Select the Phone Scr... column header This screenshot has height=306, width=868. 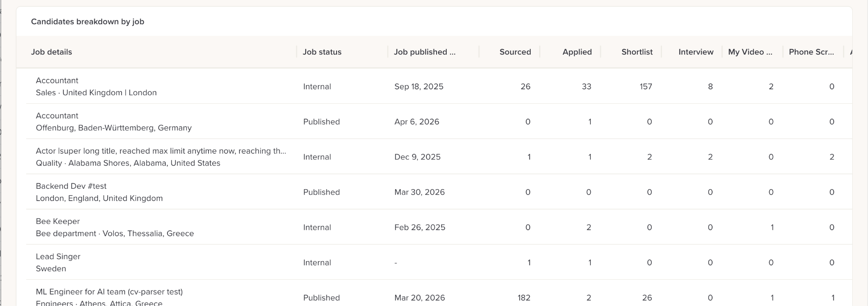pyautogui.click(x=811, y=52)
